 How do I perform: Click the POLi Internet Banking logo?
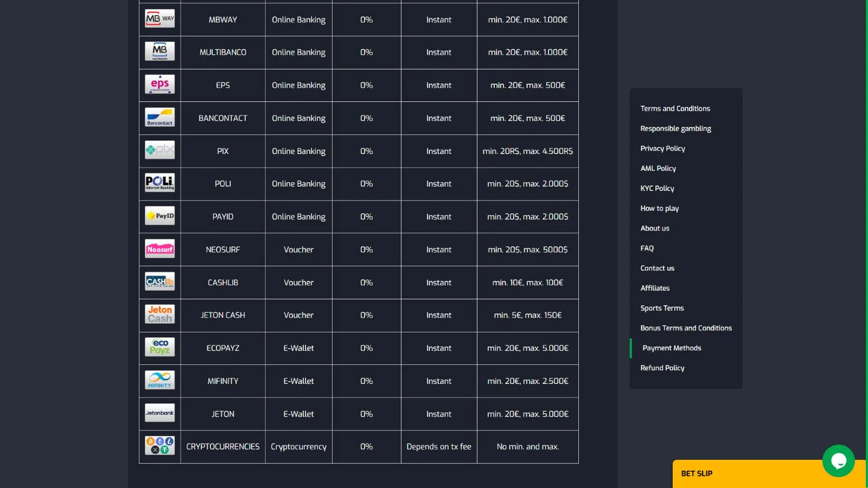[159, 183]
